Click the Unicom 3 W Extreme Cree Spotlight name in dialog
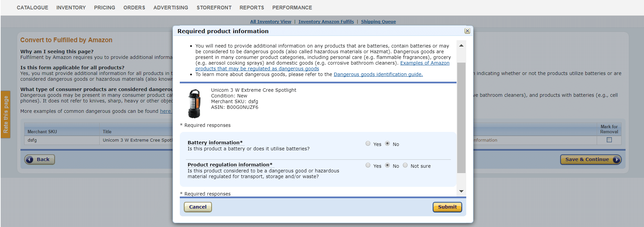 pyautogui.click(x=254, y=90)
